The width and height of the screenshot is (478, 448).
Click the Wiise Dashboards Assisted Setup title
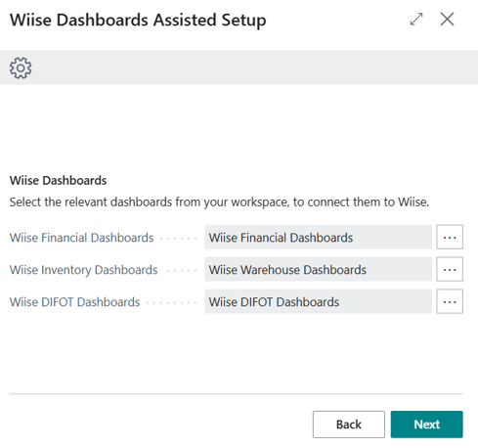pyautogui.click(x=138, y=21)
